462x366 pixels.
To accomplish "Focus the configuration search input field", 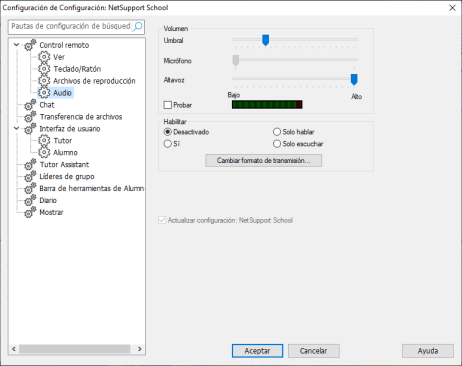I will point(71,26).
